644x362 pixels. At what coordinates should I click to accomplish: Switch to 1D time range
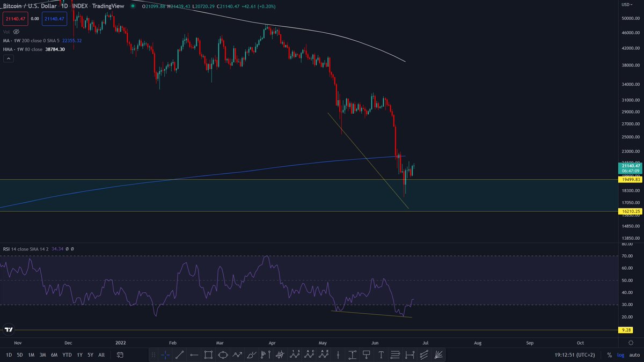click(x=9, y=354)
